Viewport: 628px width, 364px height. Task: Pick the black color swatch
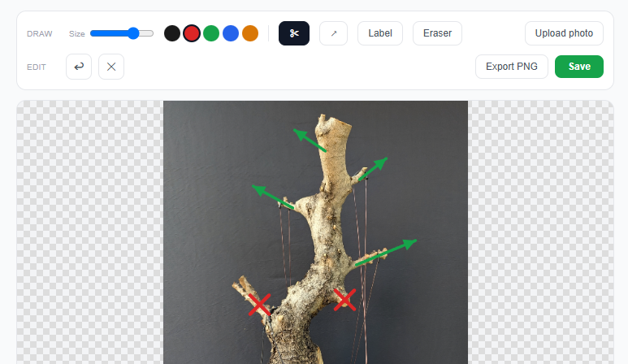pos(172,33)
